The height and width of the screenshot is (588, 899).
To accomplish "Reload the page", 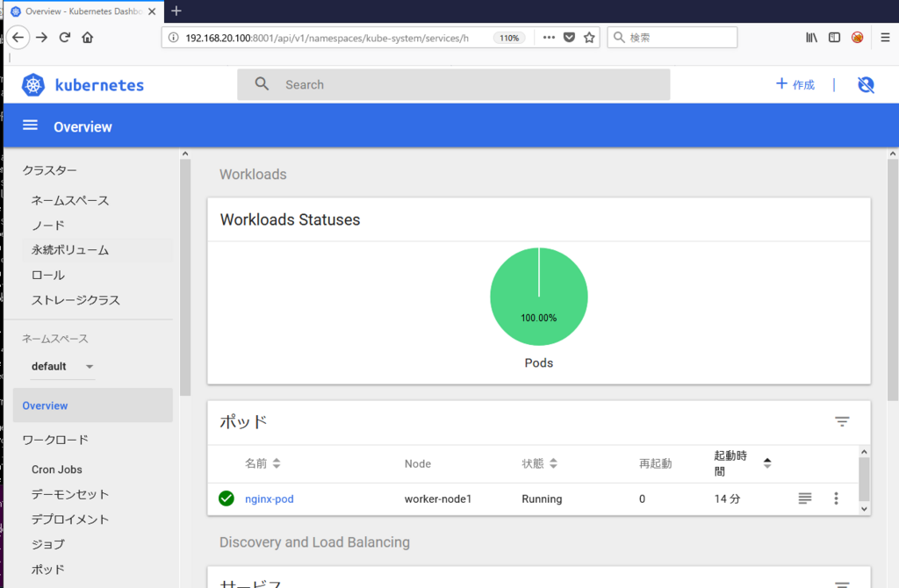I will click(65, 37).
